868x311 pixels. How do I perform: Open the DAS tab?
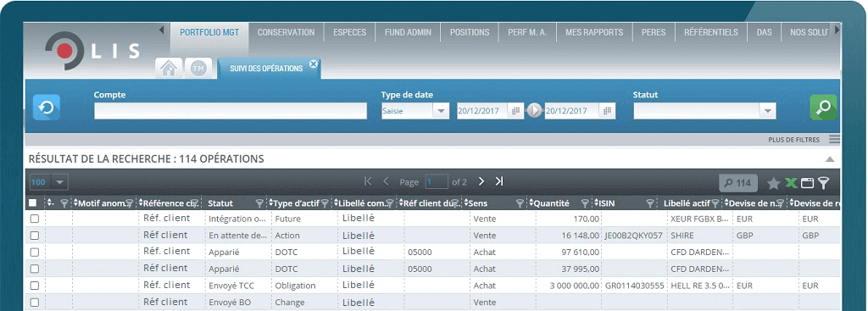click(x=764, y=32)
